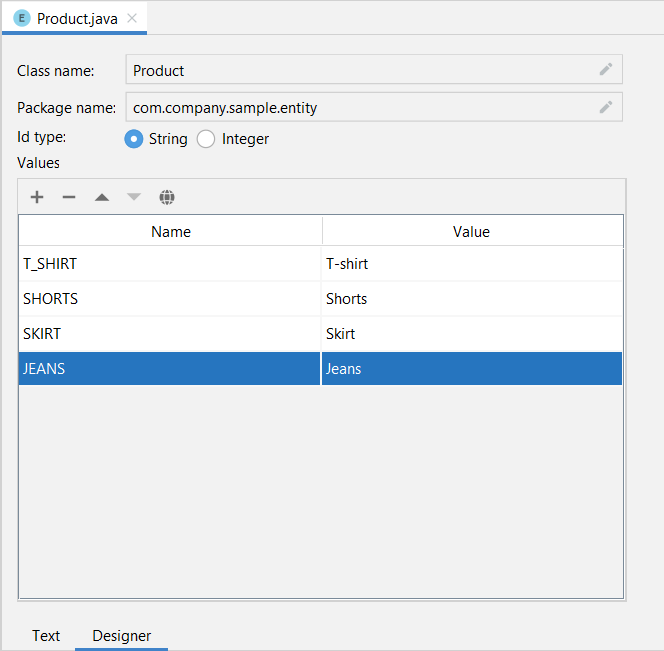The image size is (664, 651).
Task: Click the Skirt value cell
Action: point(472,334)
